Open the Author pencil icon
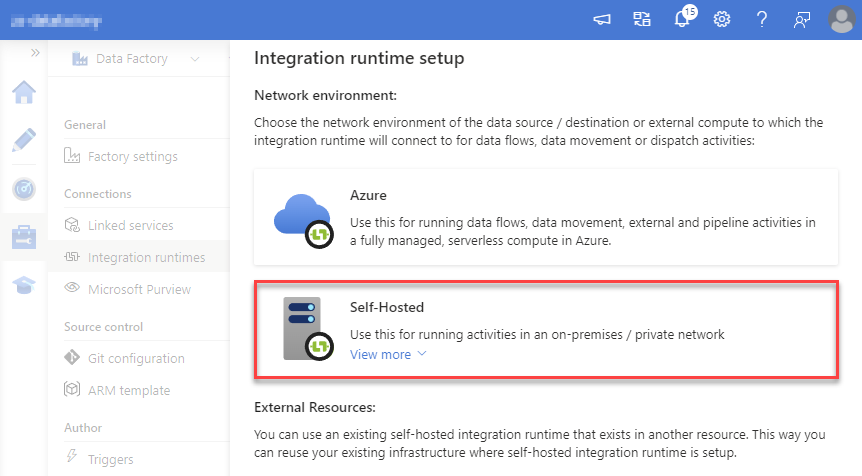Screen dimensions: 862x476 click(23, 140)
